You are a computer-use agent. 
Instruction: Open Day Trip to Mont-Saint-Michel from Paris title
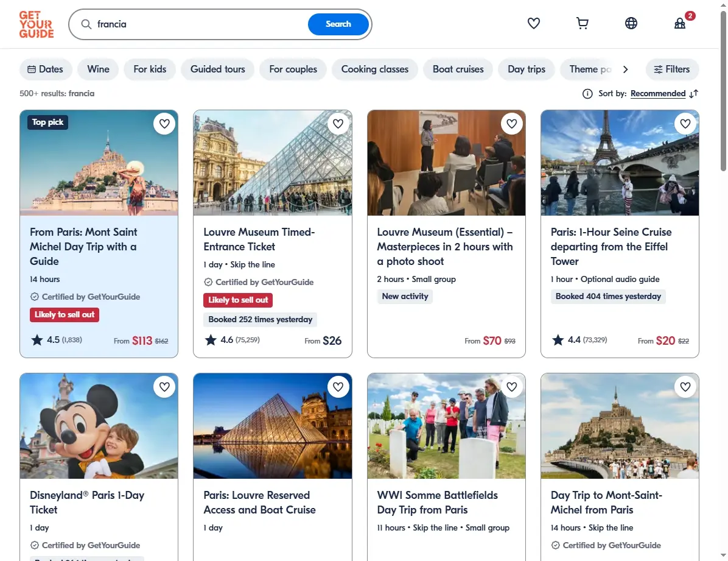click(x=606, y=503)
